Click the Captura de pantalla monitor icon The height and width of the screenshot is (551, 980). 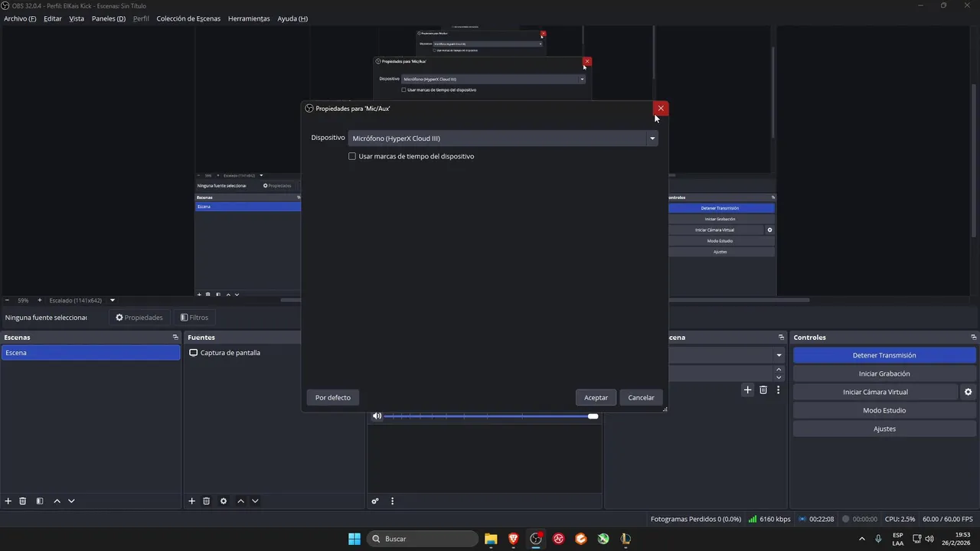point(194,353)
